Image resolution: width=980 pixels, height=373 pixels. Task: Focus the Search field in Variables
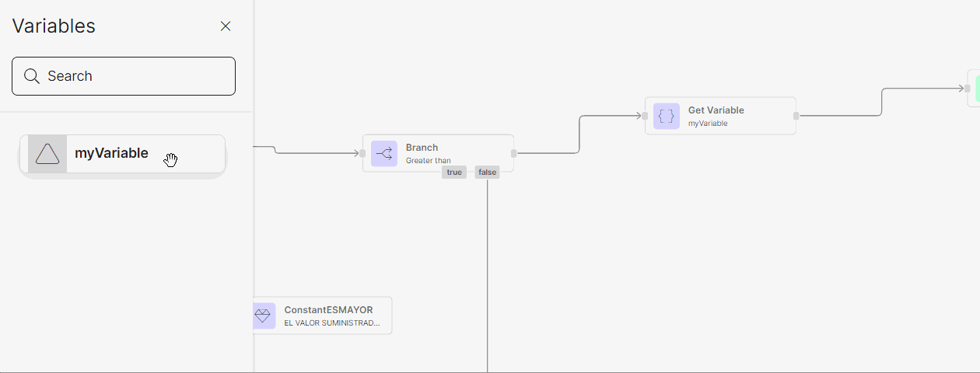[132, 76]
